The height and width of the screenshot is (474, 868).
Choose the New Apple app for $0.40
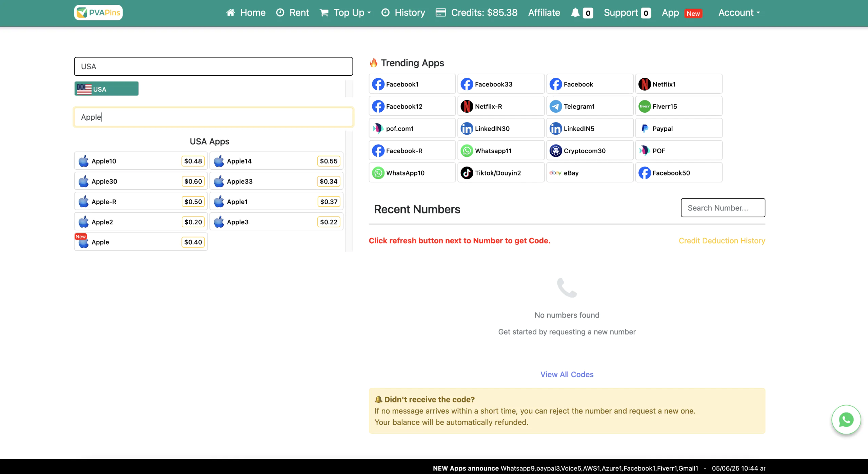(141, 242)
